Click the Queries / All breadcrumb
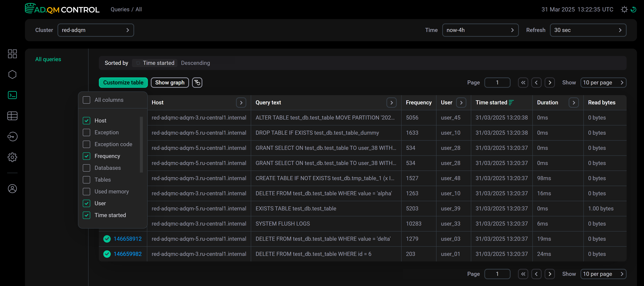 click(126, 9)
